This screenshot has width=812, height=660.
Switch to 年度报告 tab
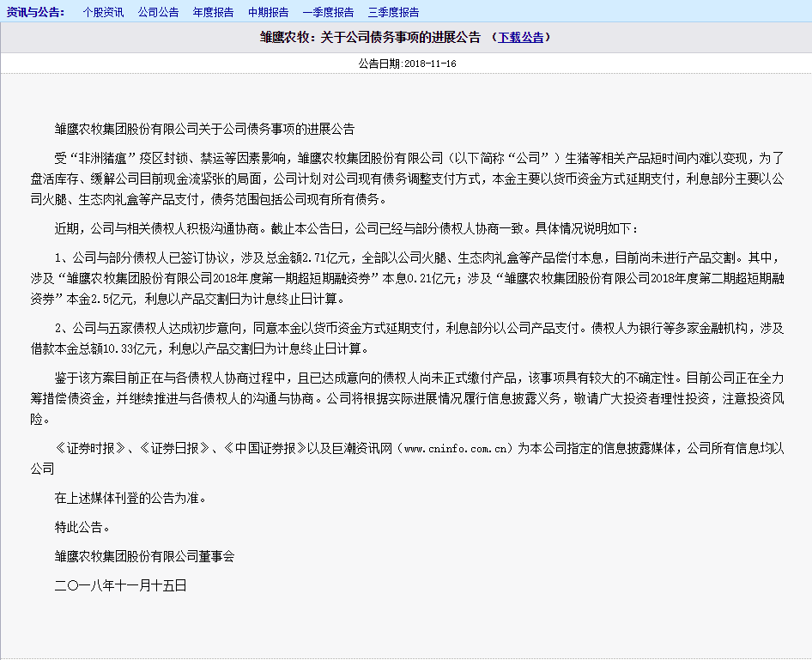point(213,12)
